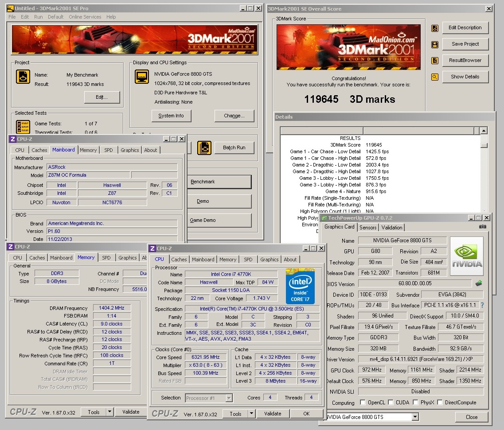The width and height of the screenshot is (504, 430).
Task: Click the Batch Run button
Action: tap(234, 147)
